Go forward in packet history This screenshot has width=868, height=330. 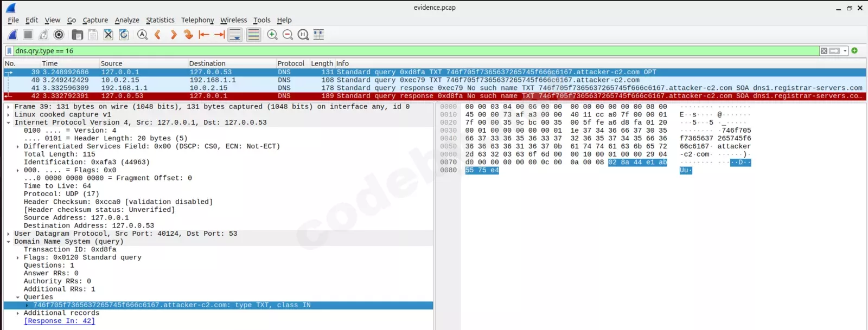click(174, 35)
